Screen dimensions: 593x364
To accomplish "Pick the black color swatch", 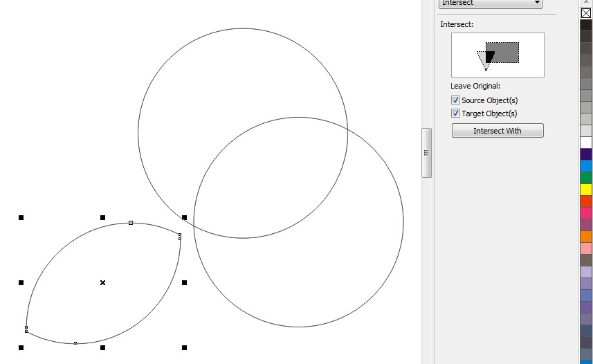I will click(x=586, y=25).
